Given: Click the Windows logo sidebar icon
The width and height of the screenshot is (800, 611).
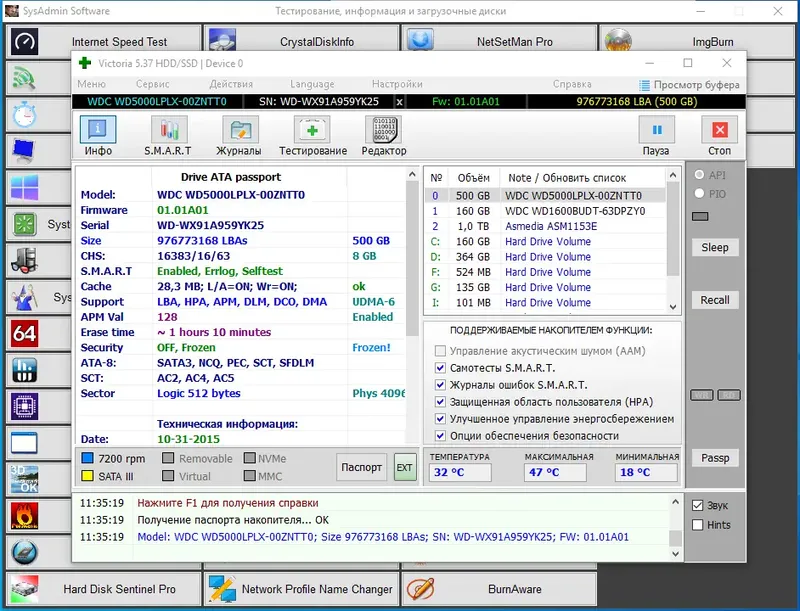Looking at the screenshot, I should coord(24,188).
